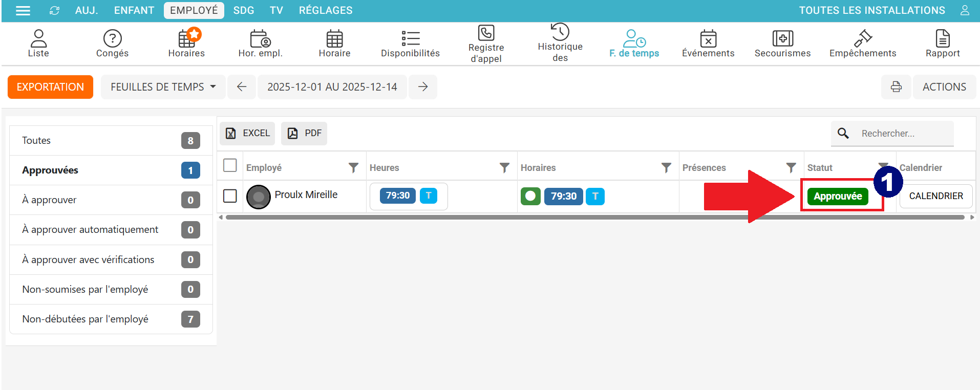980x390 pixels.
Task: Open the Heures column filter
Action: pos(504,168)
